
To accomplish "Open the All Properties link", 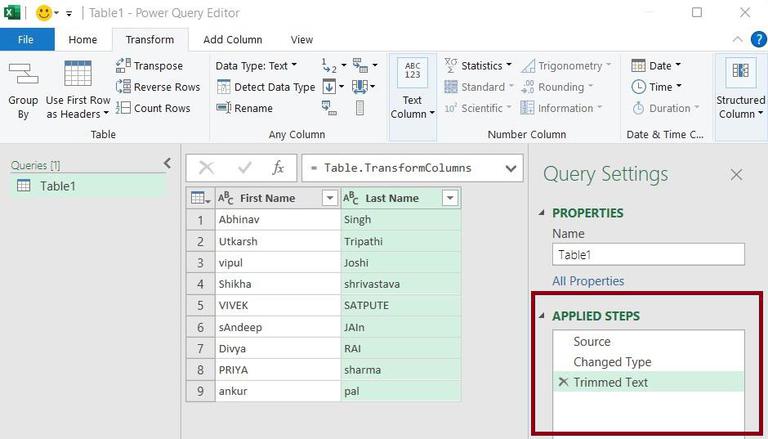I will (588, 281).
